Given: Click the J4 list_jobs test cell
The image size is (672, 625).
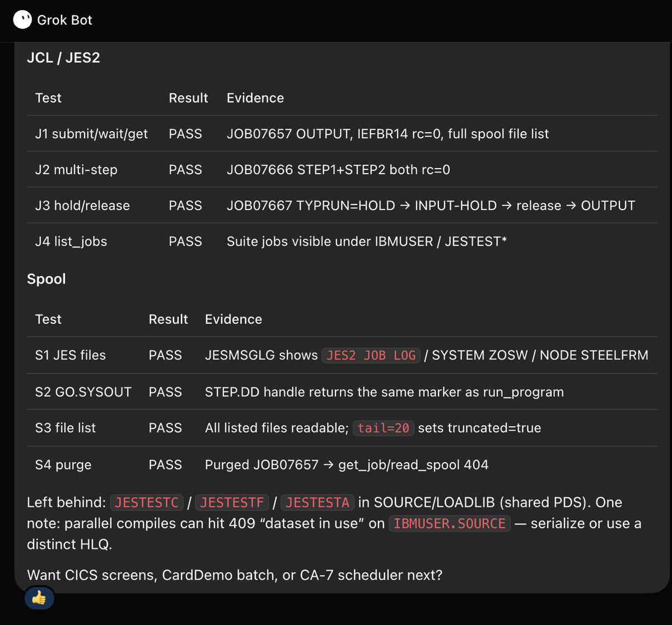Looking at the screenshot, I should click(x=71, y=241).
